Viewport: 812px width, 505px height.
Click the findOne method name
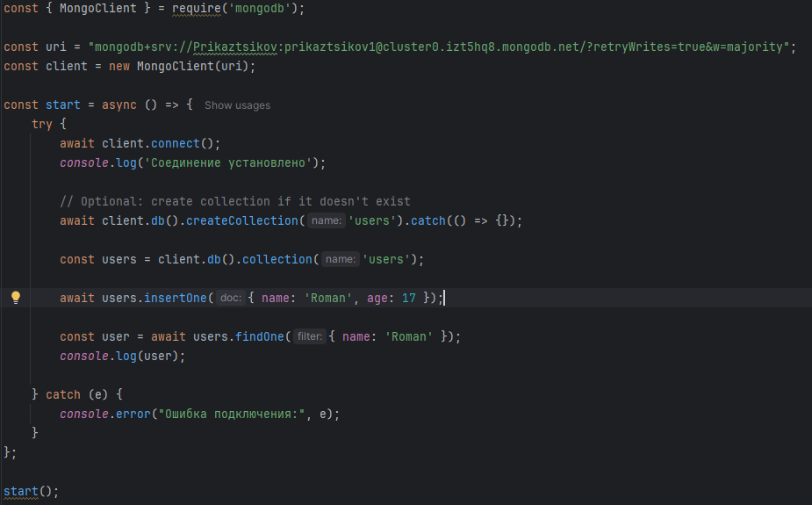click(259, 336)
